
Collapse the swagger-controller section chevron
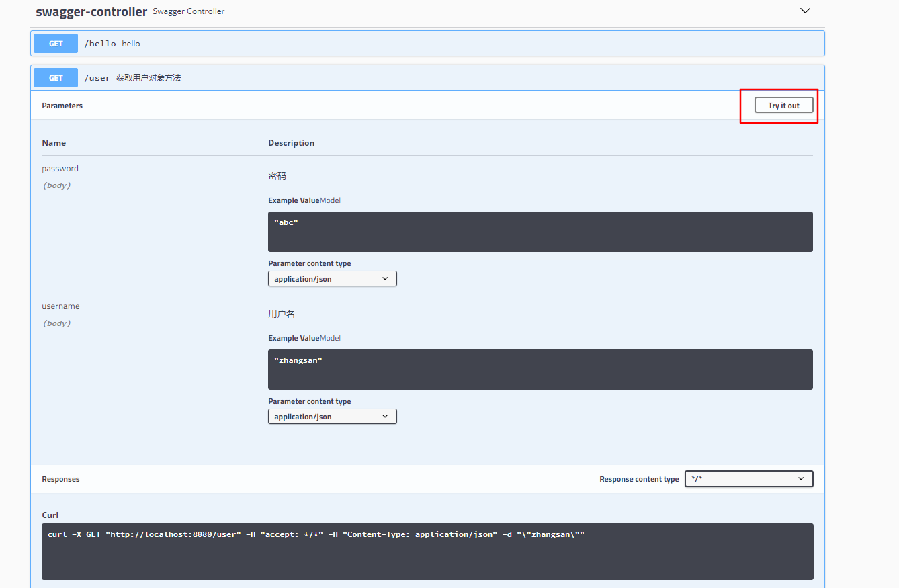click(x=806, y=11)
